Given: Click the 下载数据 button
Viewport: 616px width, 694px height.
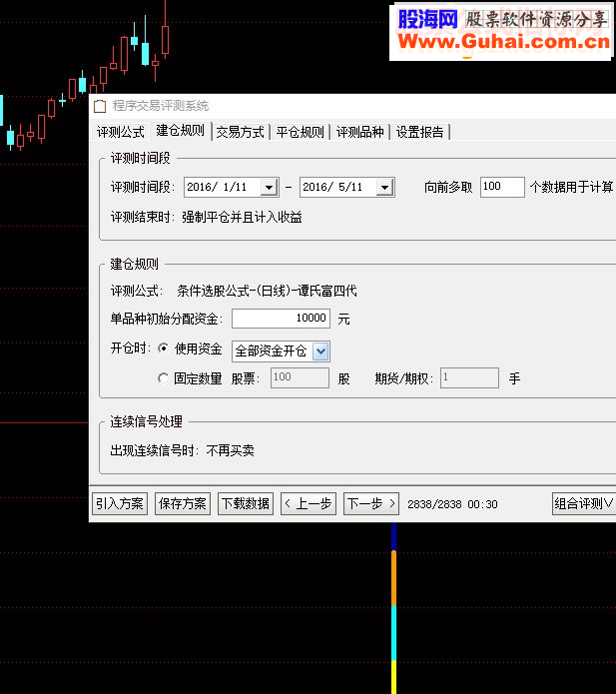Looking at the screenshot, I should click(246, 503).
